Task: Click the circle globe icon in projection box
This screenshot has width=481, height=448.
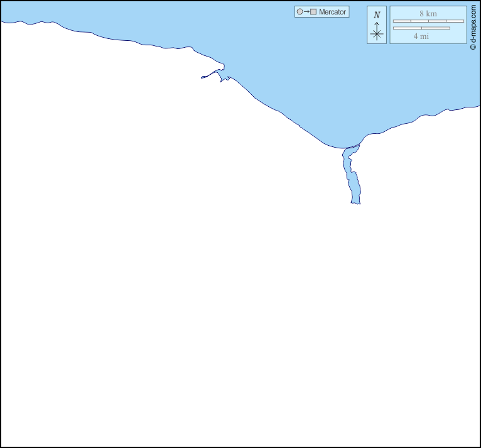Action: point(300,12)
